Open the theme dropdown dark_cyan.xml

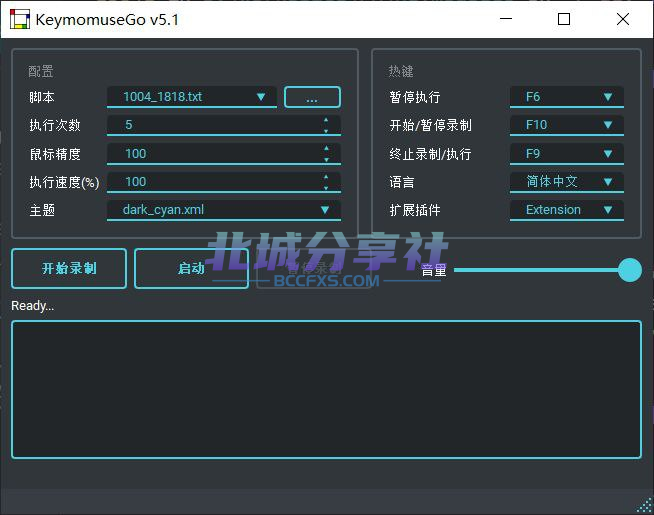(x=224, y=210)
